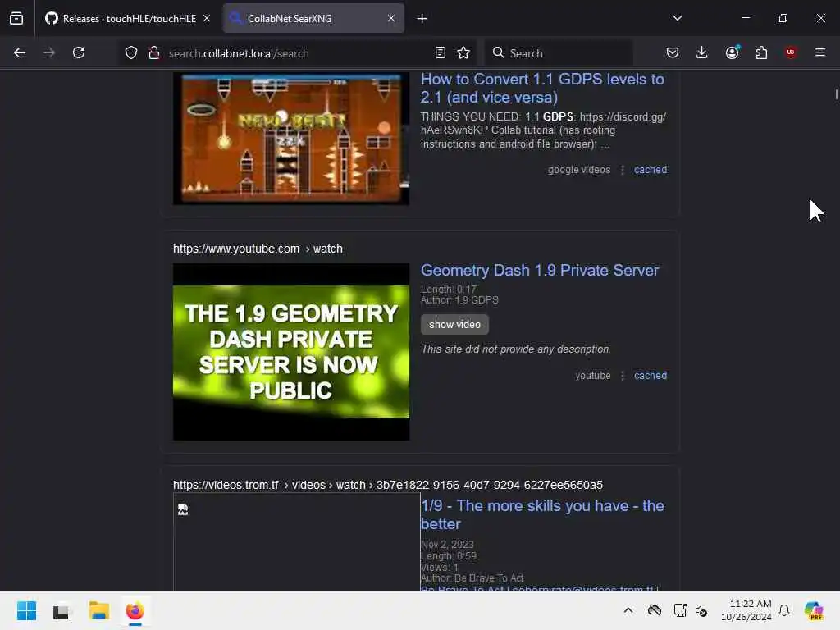This screenshot has height=630, width=840.
Task: Go back to the previous page
Action: pos(20,53)
